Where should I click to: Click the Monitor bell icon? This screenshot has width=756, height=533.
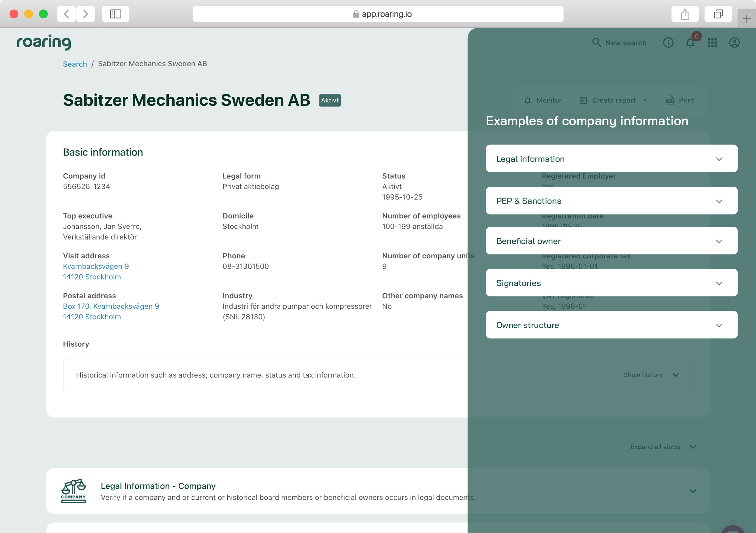[x=527, y=100]
